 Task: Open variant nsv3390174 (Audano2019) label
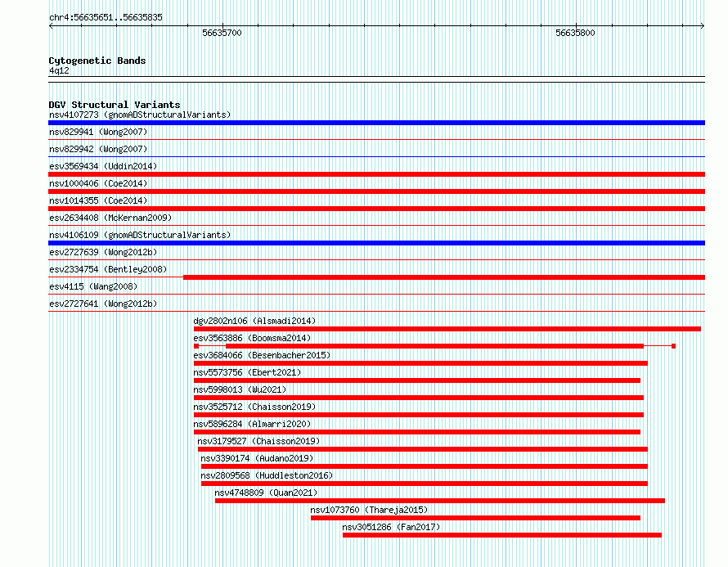tap(257, 458)
